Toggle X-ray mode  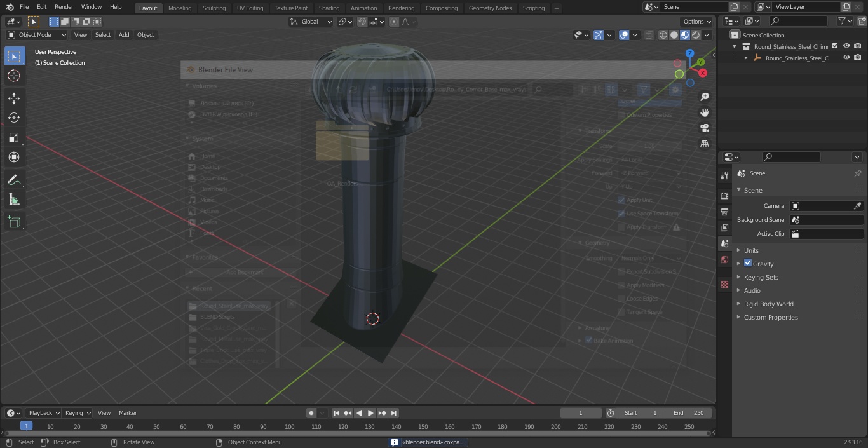[x=649, y=35]
